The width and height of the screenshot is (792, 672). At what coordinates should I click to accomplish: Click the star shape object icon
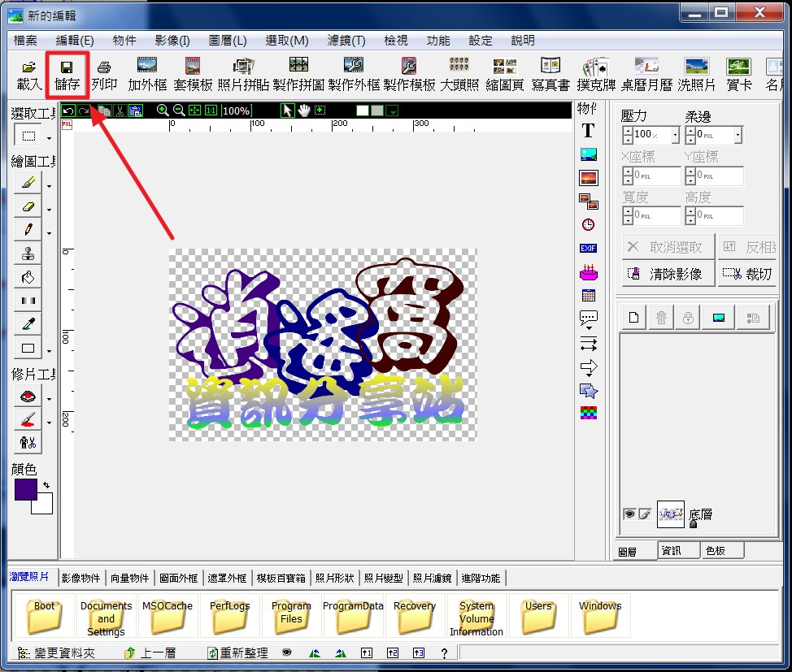tap(589, 390)
